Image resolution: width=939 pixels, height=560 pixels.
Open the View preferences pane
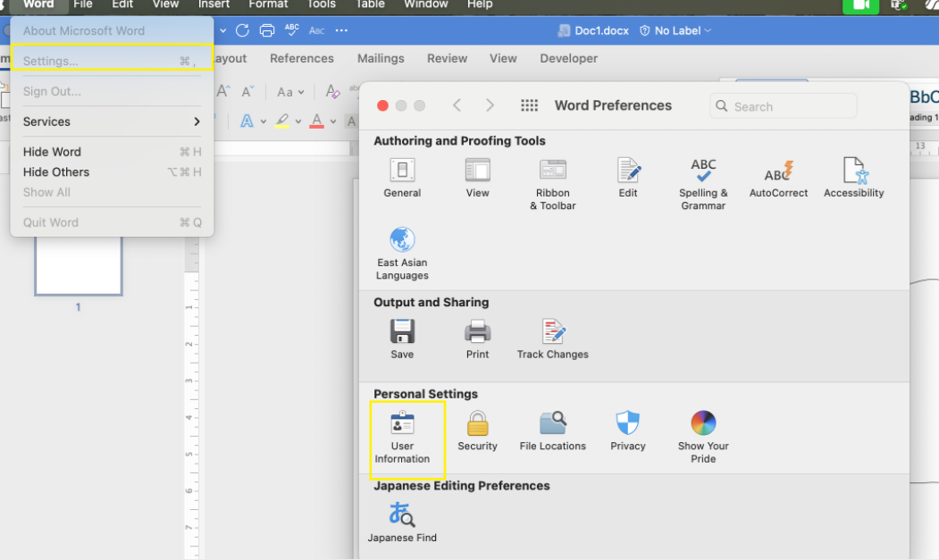[x=477, y=177]
